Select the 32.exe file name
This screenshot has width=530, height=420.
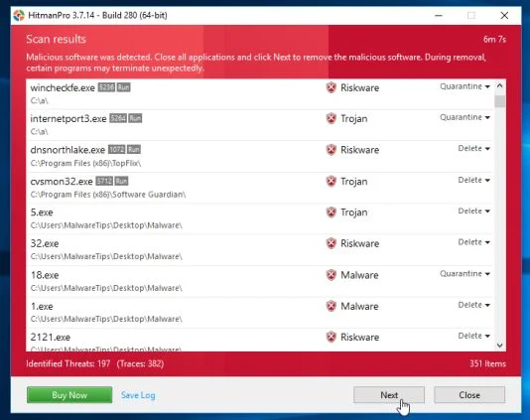click(x=45, y=243)
